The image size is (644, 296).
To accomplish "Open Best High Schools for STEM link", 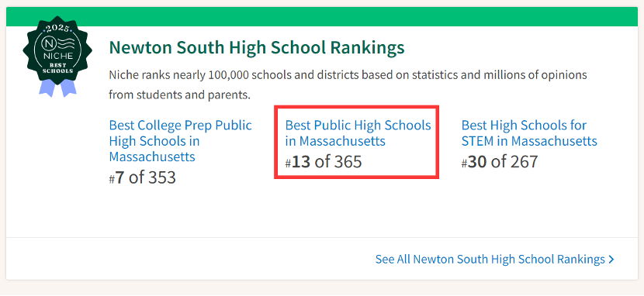I will click(529, 133).
